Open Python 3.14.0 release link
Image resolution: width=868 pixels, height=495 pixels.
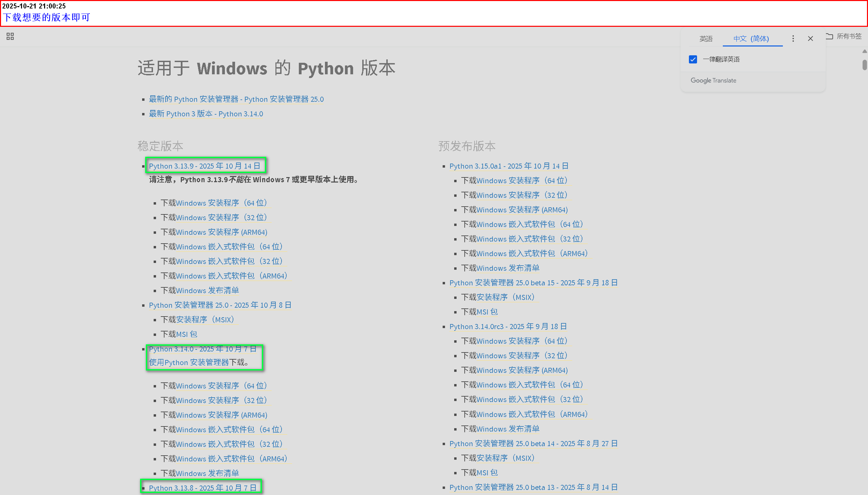[202, 349]
